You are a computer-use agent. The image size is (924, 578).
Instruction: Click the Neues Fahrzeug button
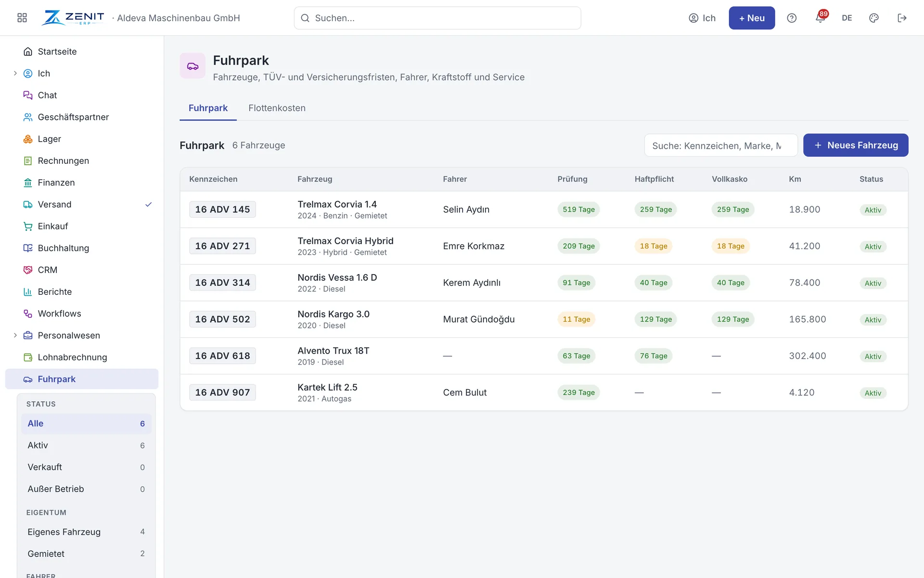coord(856,145)
